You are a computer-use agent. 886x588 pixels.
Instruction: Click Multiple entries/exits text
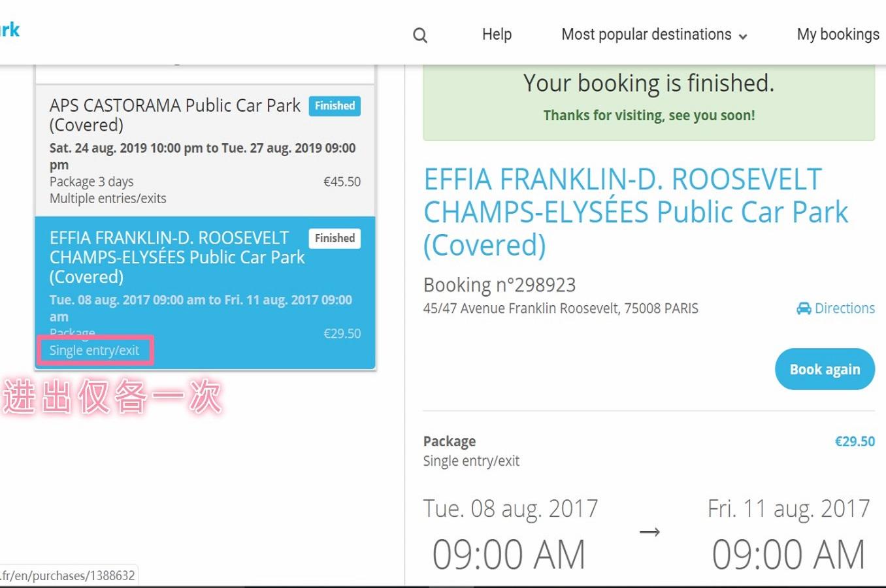[x=108, y=199]
